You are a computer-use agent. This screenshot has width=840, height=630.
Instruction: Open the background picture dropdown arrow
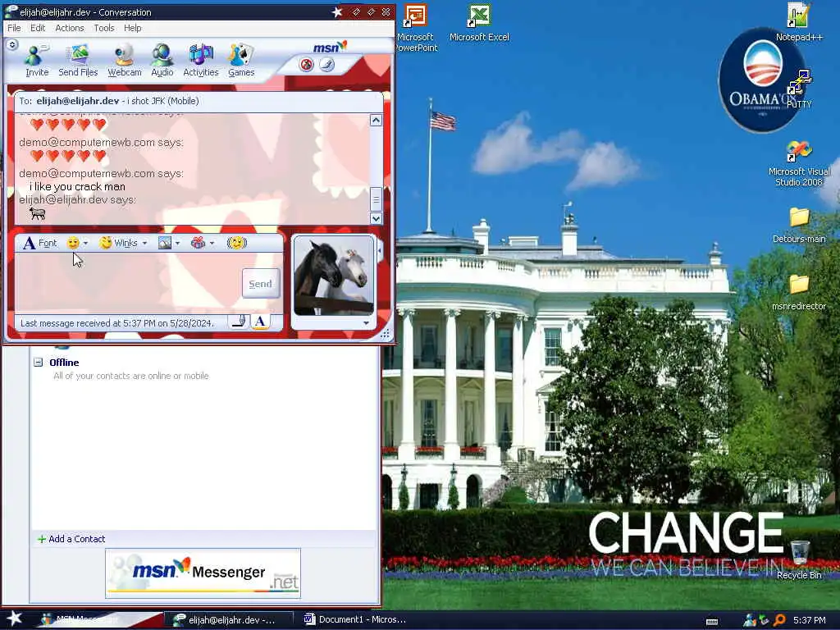177,243
